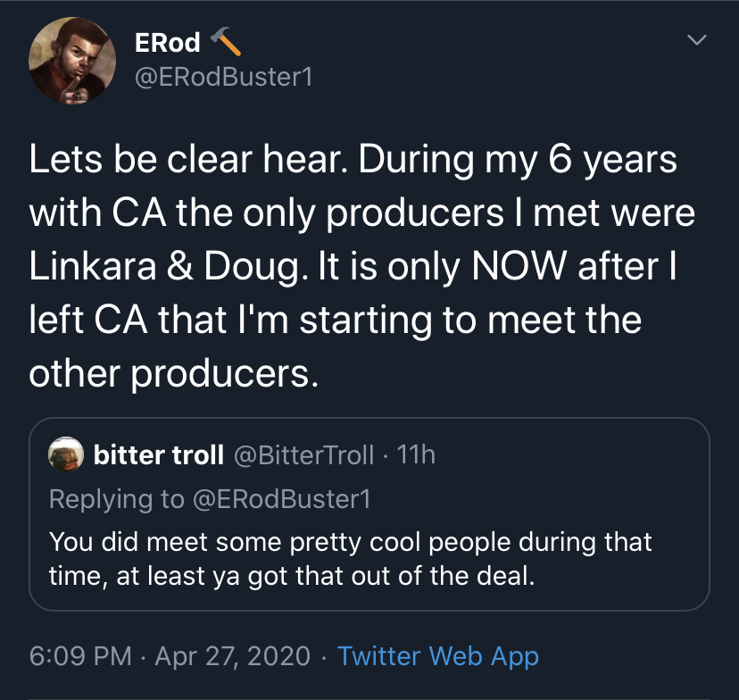Screen dimensions: 739x700
Task: Click the Apr 27, 2020 date
Action: (233, 656)
